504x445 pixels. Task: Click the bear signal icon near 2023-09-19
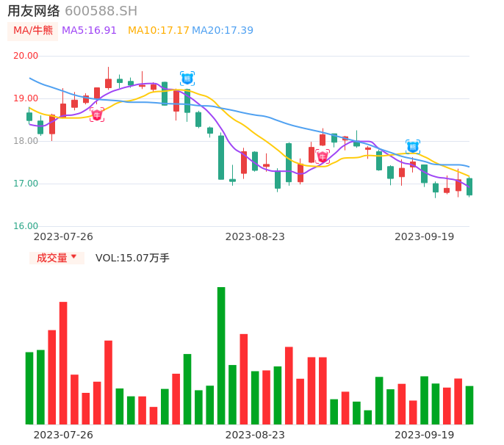coord(413,147)
